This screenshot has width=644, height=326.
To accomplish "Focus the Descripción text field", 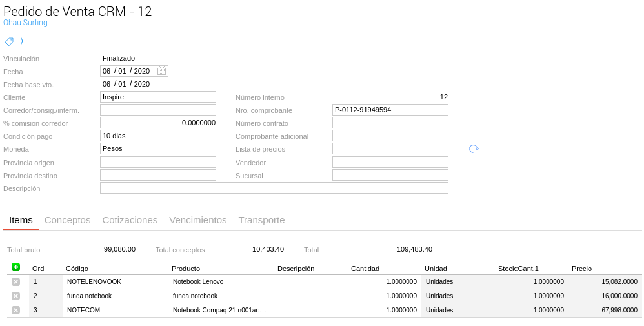I will coord(274,188).
